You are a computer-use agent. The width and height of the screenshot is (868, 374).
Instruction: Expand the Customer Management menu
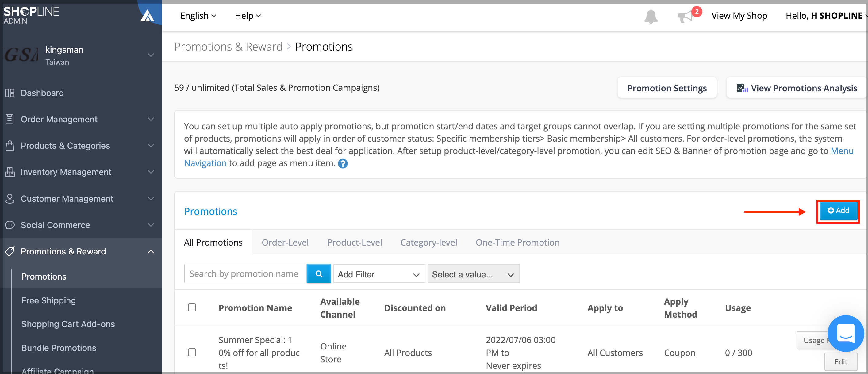[x=151, y=199]
